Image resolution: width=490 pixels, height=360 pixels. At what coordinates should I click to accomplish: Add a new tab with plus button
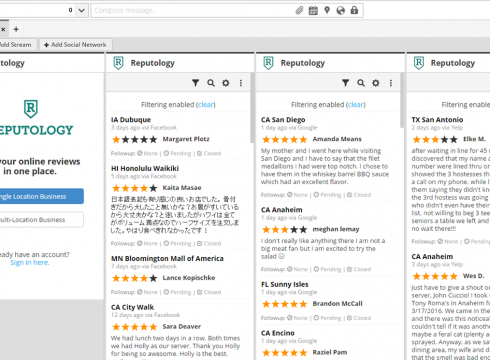(x=16, y=29)
